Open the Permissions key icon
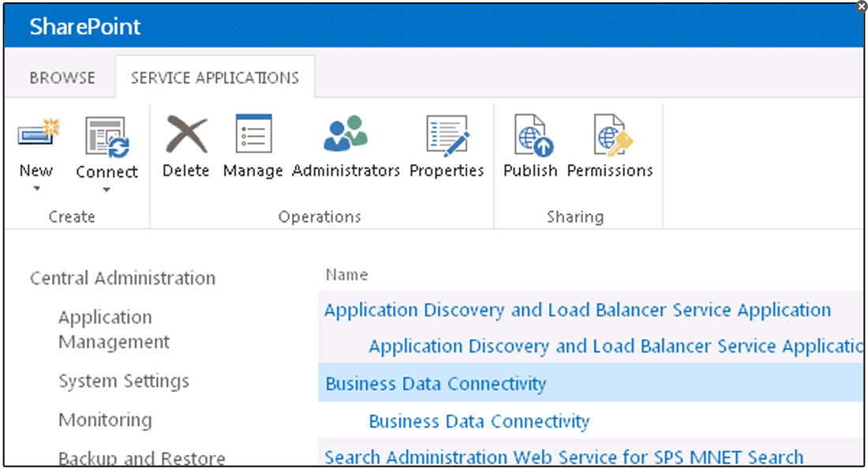This screenshot has height=470, width=868. 612,135
